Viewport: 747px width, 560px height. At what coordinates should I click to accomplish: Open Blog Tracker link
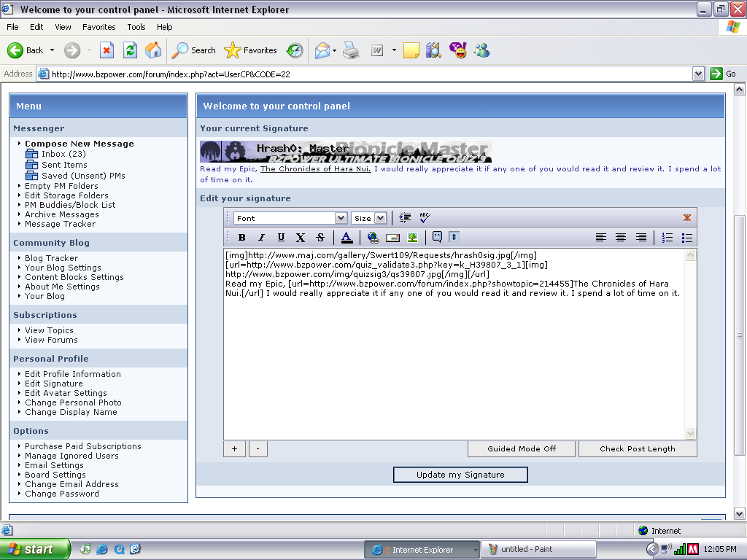pyautogui.click(x=52, y=258)
